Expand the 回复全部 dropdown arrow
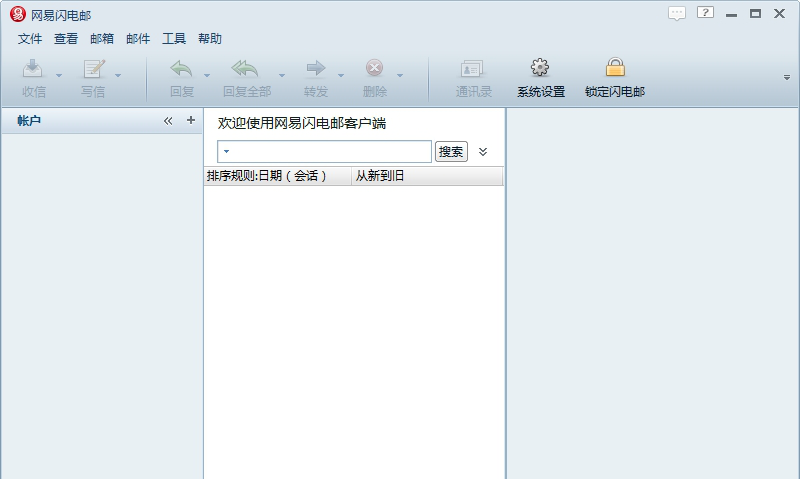Screen dimensions: 800x498 pos(282,76)
